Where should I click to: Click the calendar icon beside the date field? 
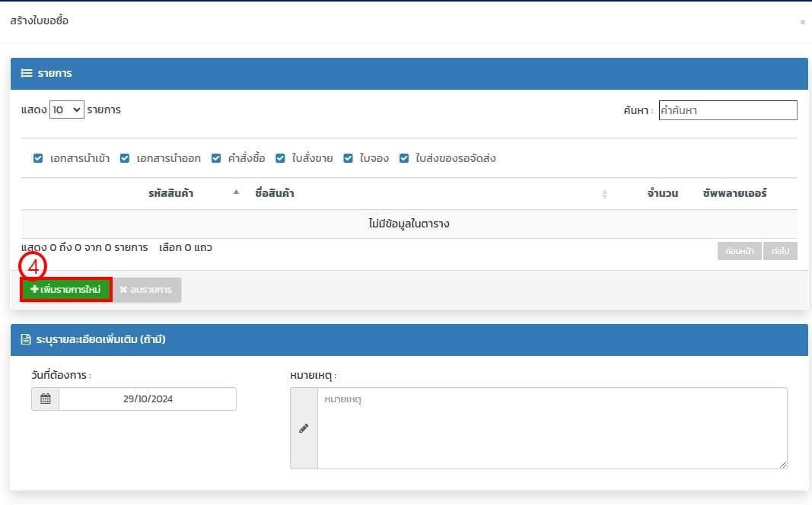[45, 399]
